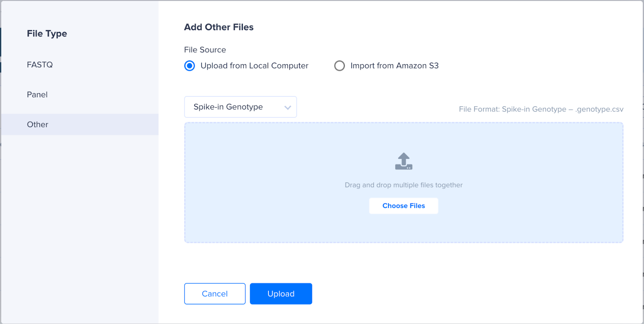The image size is (644, 324).
Task: Click the File Source label
Action: (x=205, y=50)
